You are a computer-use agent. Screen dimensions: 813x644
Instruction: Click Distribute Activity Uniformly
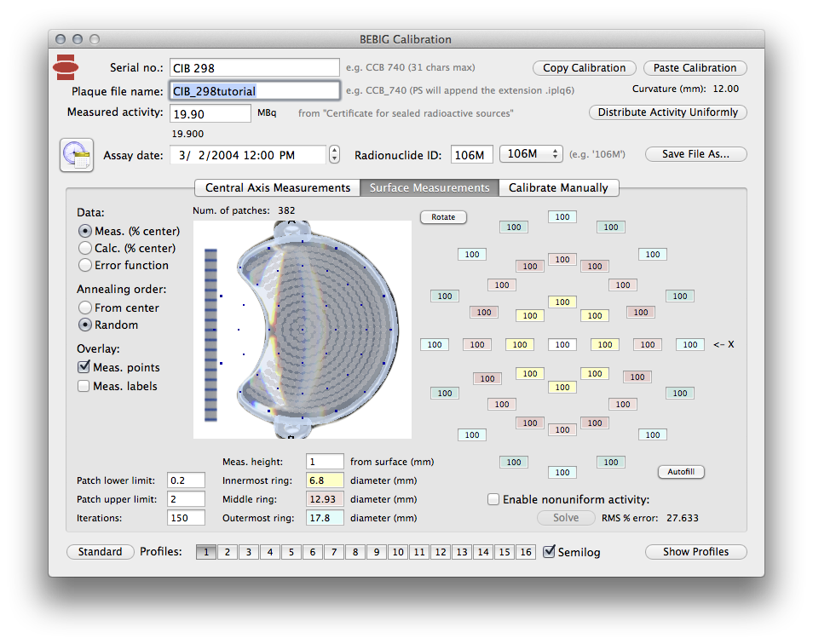[668, 112]
